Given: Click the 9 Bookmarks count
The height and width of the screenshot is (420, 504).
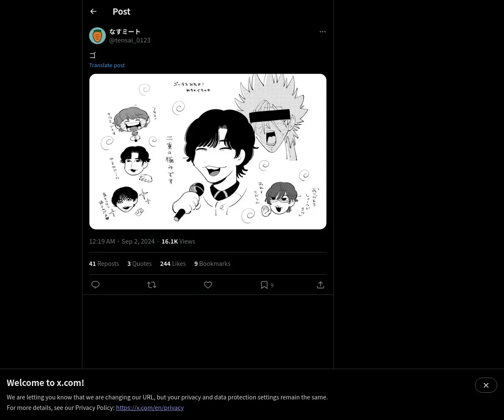Looking at the screenshot, I should pos(212,263).
